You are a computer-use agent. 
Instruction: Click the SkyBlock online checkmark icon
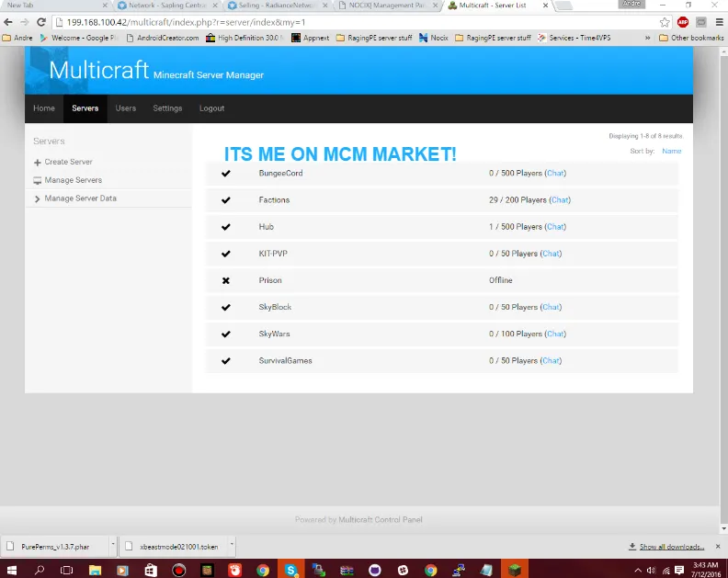pyautogui.click(x=225, y=307)
